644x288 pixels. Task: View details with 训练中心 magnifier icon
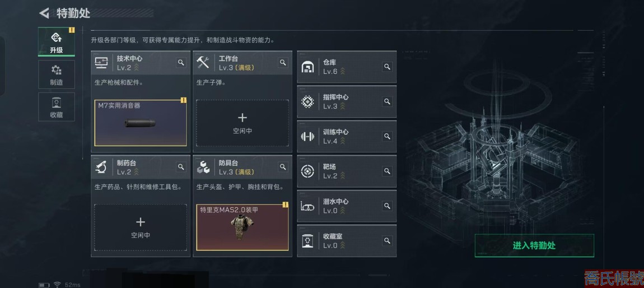pyautogui.click(x=387, y=136)
